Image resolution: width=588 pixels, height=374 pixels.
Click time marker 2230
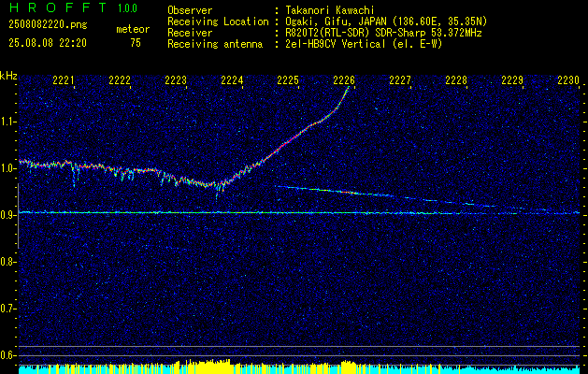[x=568, y=79]
